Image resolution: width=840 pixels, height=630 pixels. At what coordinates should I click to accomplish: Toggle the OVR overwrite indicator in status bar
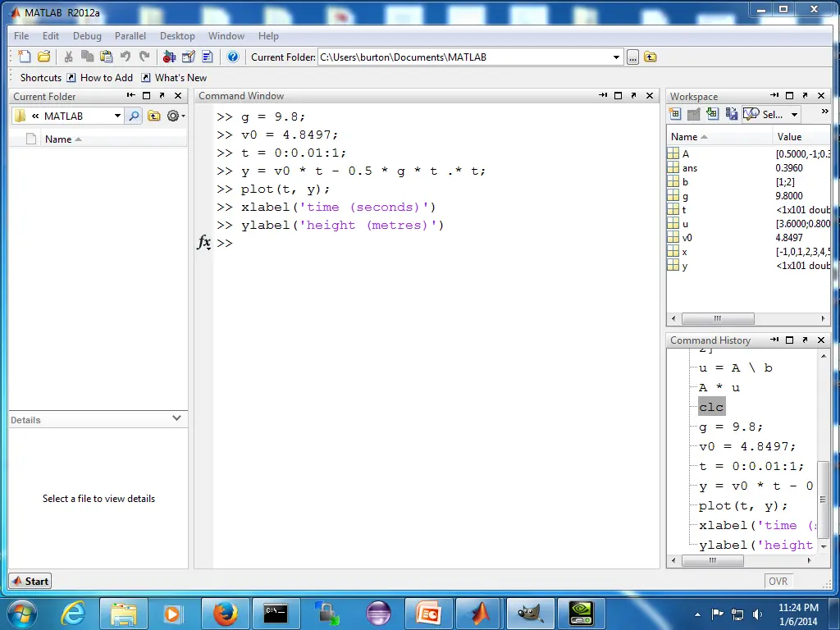778,582
